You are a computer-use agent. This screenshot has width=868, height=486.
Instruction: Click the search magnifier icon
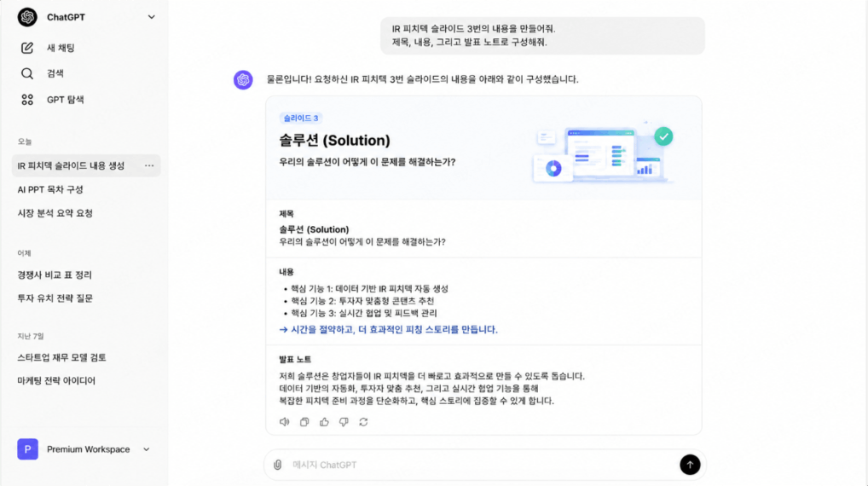(x=27, y=73)
